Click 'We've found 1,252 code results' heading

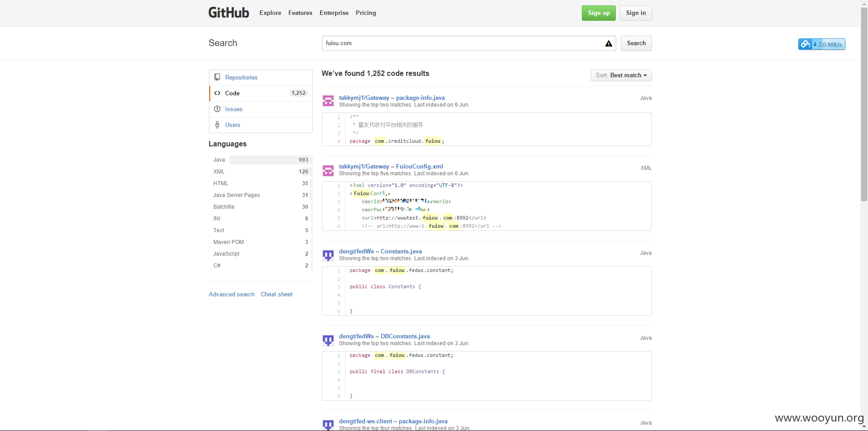tap(375, 74)
